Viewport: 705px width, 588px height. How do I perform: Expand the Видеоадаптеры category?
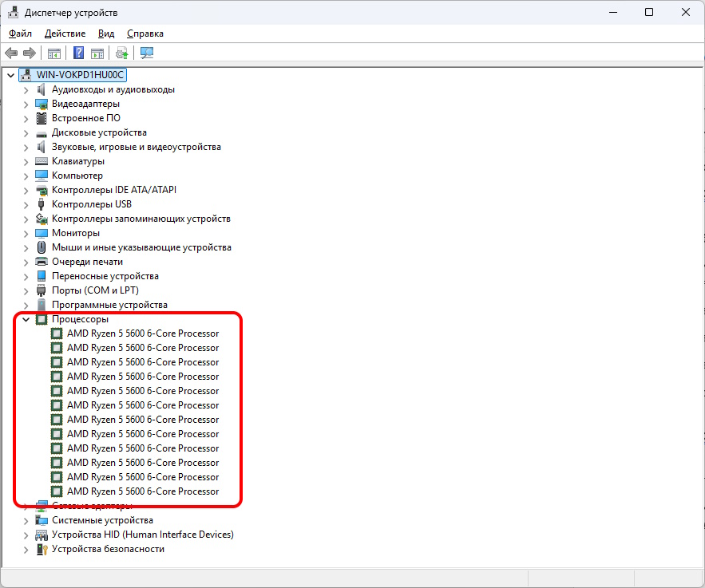pyautogui.click(x=26, y=105)
